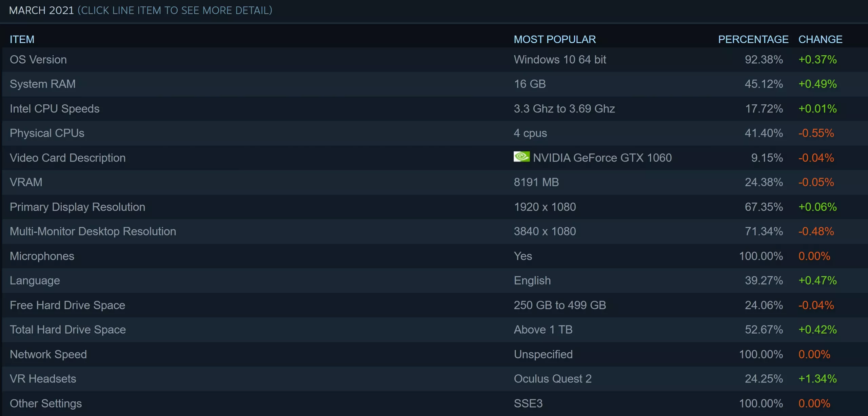Expand System RAM details
The width and height of the screenshot is (868, 416).
click(43, 84)
